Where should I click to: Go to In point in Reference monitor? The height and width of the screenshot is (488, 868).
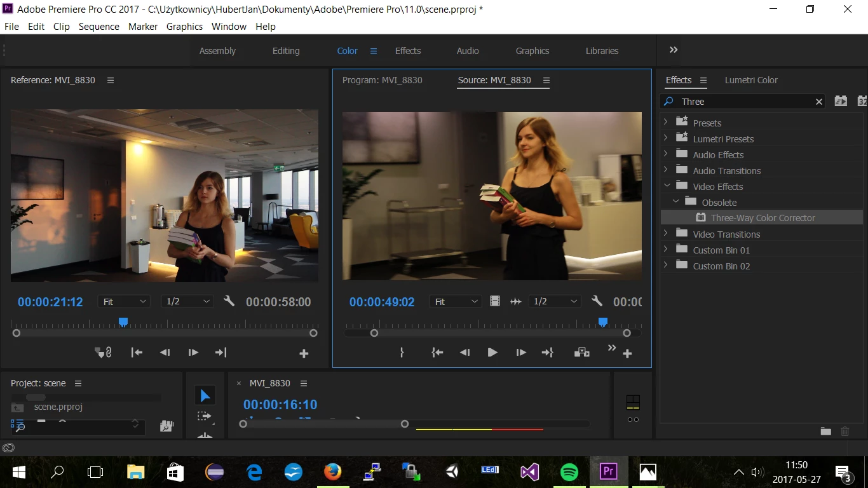click(x=137, y=352)
